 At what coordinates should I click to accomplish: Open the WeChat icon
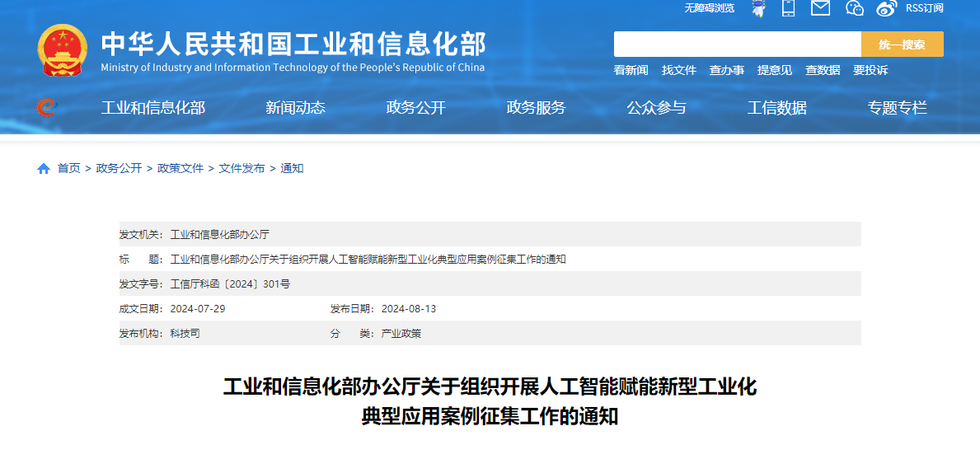point(854,7)
